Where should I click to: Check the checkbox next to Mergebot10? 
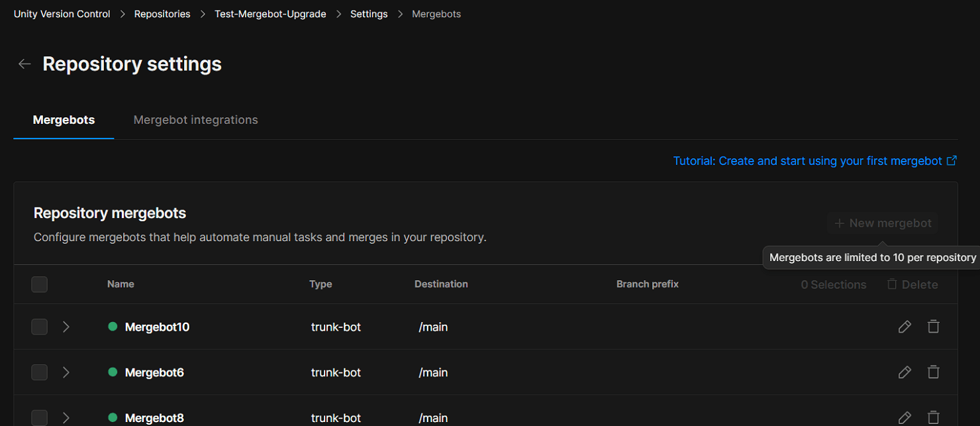pos(39,327)
